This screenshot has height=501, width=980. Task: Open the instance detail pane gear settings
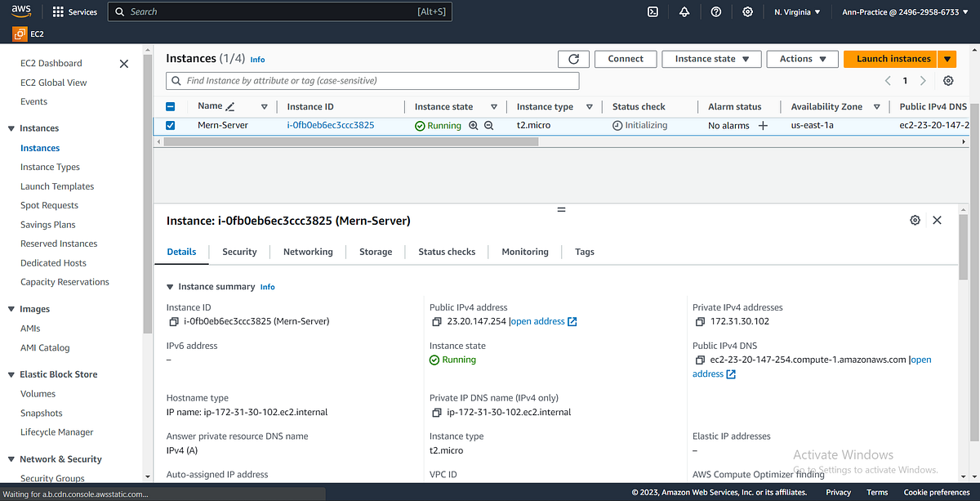pyautogui.click(x=915, y=220)
